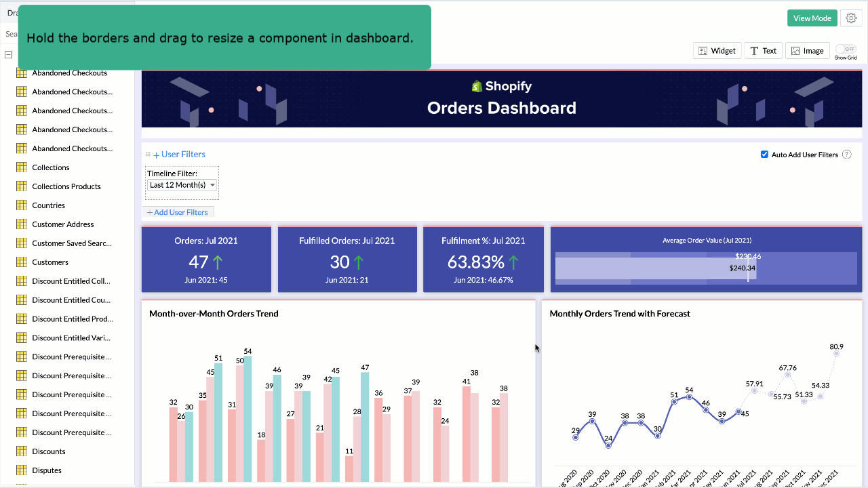Collapse the sidebar tree root
This screenshot has height=488, width=868.
7,54
